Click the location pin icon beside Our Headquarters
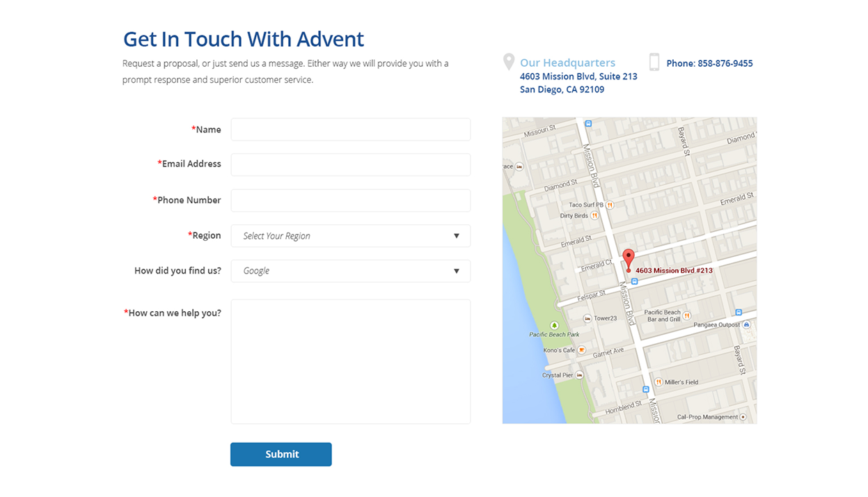868x497 pixels. (x=509, y=63)
